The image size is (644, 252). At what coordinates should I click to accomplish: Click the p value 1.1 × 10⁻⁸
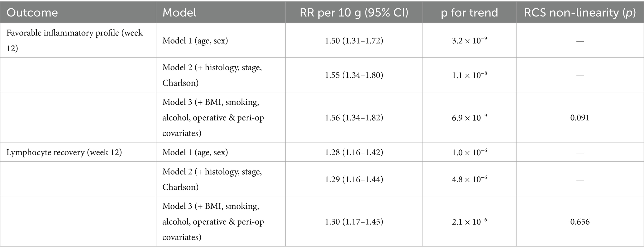point(469,75)
